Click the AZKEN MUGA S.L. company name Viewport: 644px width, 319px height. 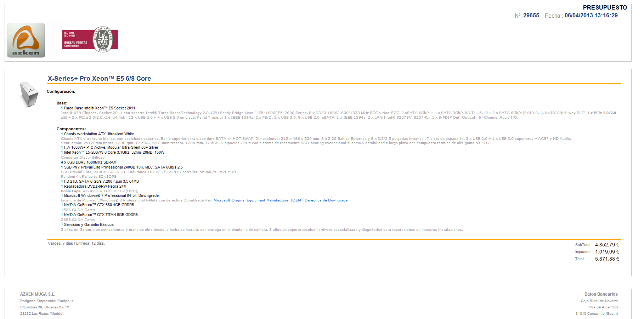[38, 294]
